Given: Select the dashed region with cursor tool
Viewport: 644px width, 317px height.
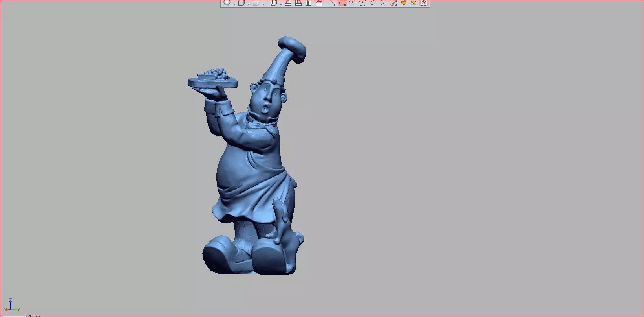Looking at the screenshot, I should (383, 3).
